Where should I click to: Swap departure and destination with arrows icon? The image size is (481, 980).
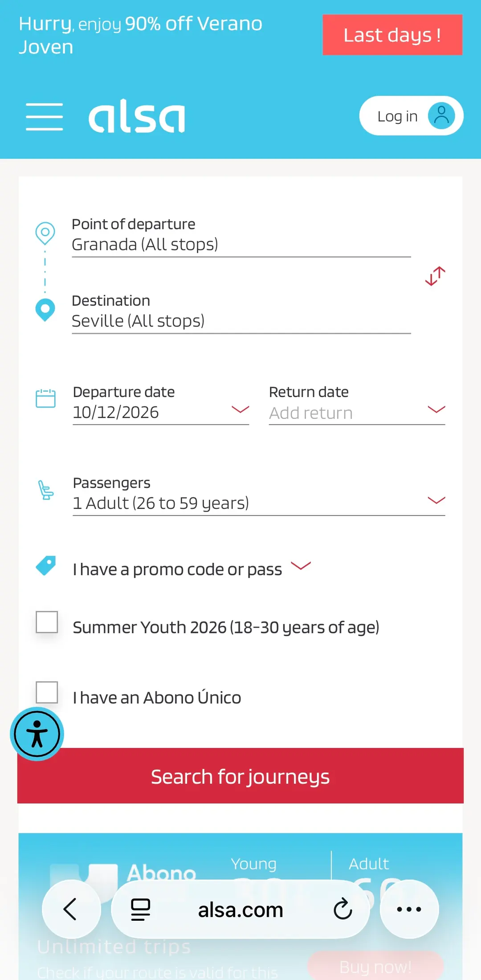pos(435,276)
